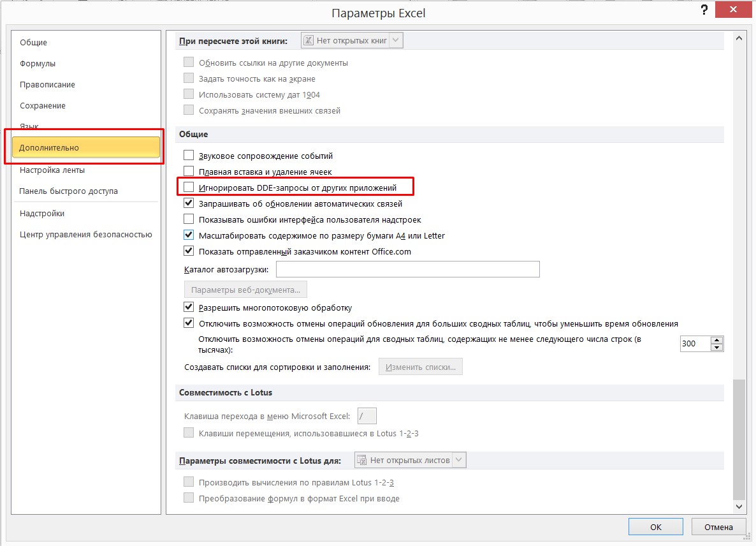Check Игнорировать DDE-запросы от других приложений

pos(189,187)
